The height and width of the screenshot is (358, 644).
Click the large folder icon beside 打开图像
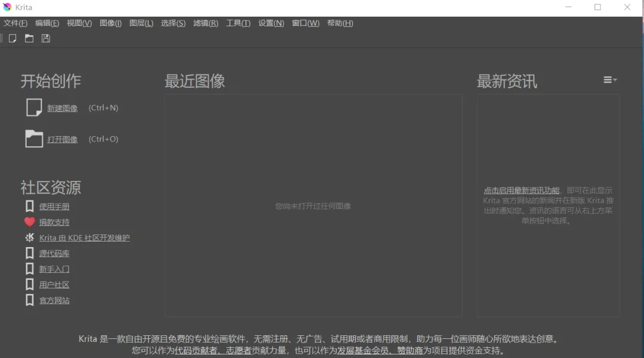coord(33,138)
